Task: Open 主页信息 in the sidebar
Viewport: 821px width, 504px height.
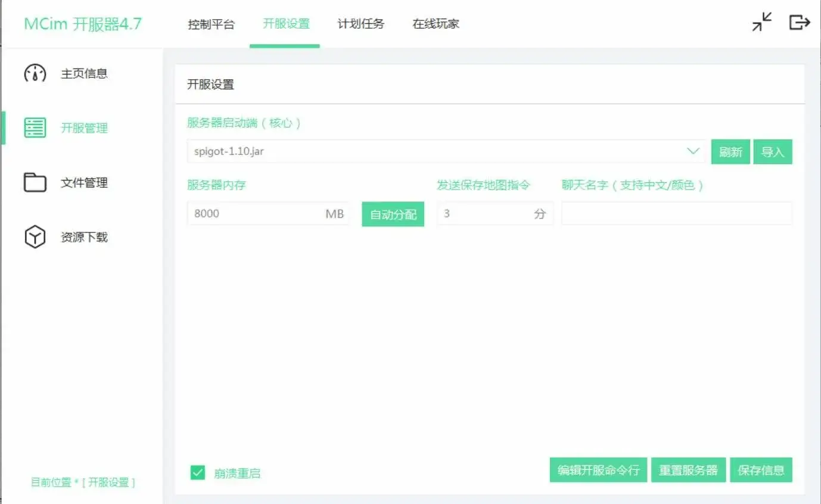Action: (x=84, y=74)
